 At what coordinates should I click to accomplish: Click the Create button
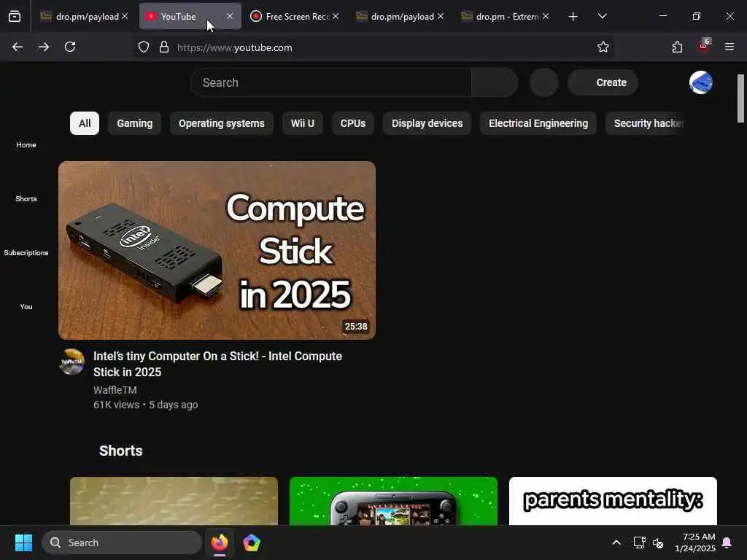(x=603, y=82)
